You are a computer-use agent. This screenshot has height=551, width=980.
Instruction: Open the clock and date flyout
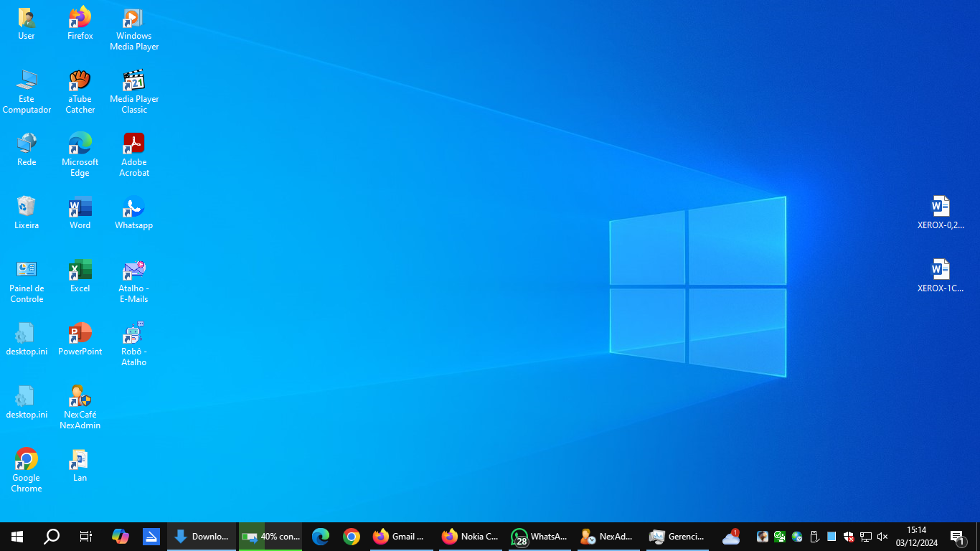coord(916,537)
